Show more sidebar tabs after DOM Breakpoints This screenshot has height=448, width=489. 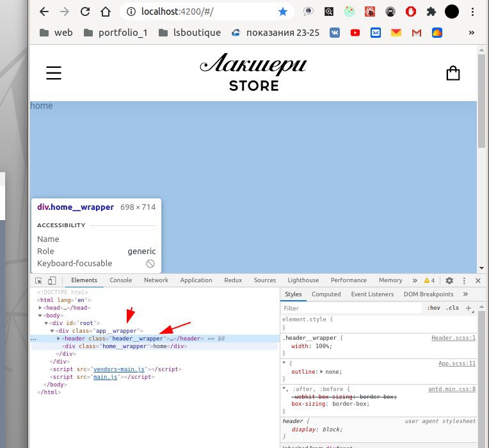coord(465,294)
